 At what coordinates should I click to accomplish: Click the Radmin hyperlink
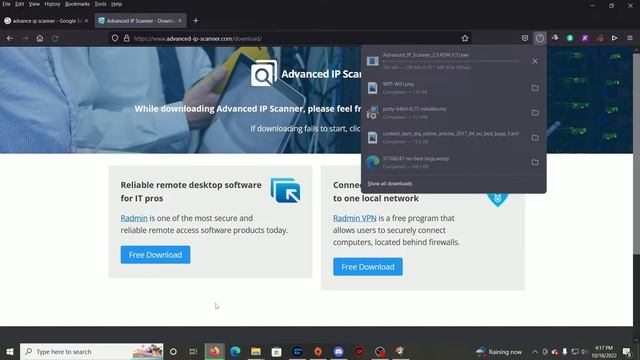[134, 218]
